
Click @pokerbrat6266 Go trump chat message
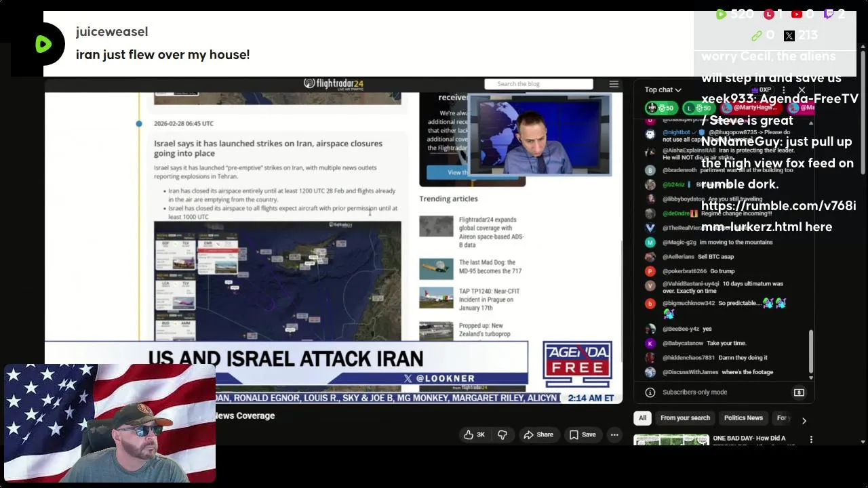coord(698,271)
